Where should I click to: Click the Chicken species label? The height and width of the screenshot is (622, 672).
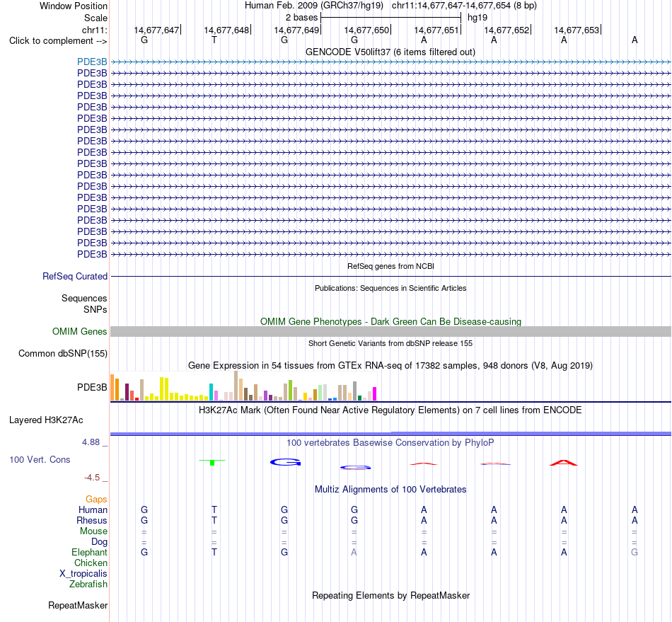point(91,563)
